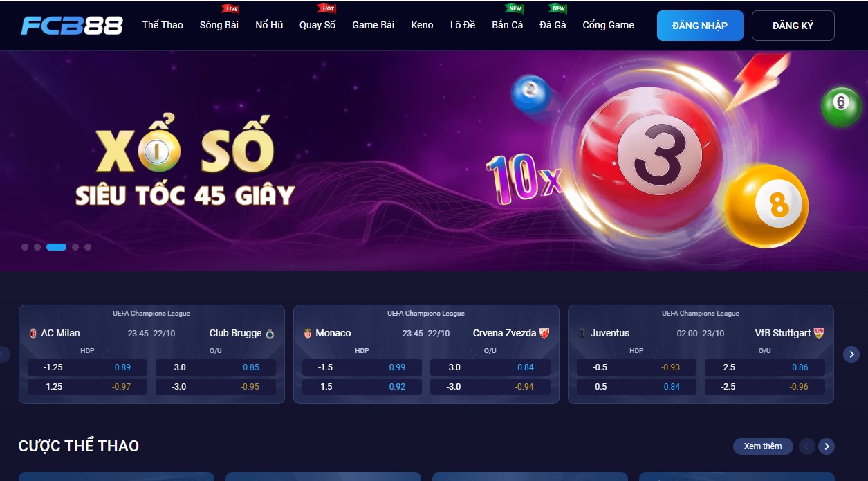Screen dimensions: 868x481
Task: Click the Đăng Nhập button
Action: pos(700,26)
